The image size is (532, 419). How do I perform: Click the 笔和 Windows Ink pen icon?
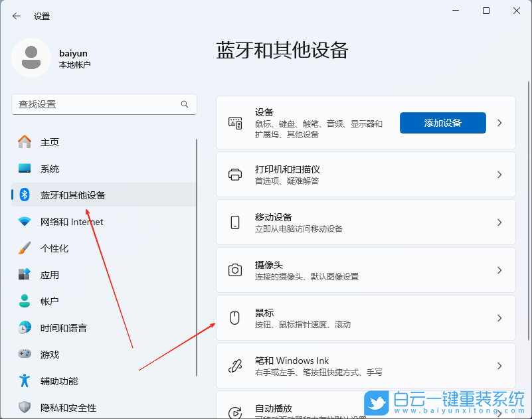pyautogui.click(x=234, y=365)
